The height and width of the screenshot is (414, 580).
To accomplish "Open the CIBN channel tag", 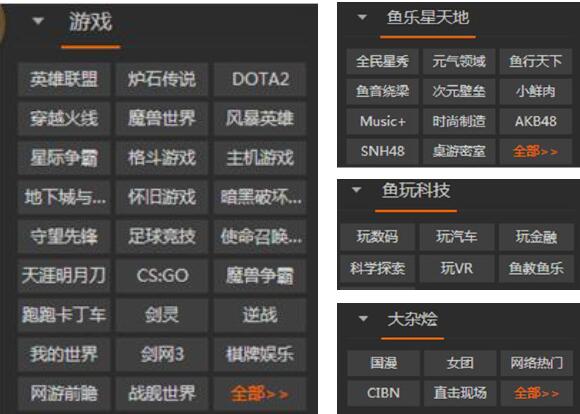I will pos(383,393).
